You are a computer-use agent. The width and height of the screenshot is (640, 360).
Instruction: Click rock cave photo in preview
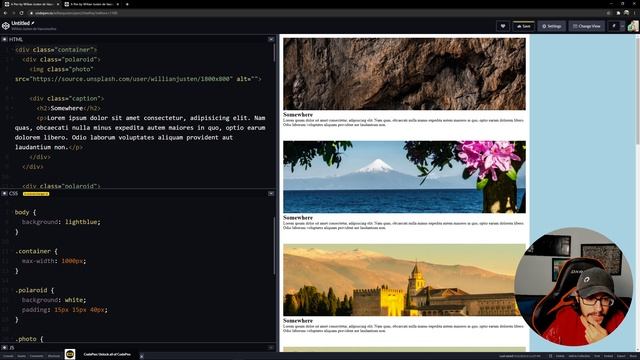(404, 74)
